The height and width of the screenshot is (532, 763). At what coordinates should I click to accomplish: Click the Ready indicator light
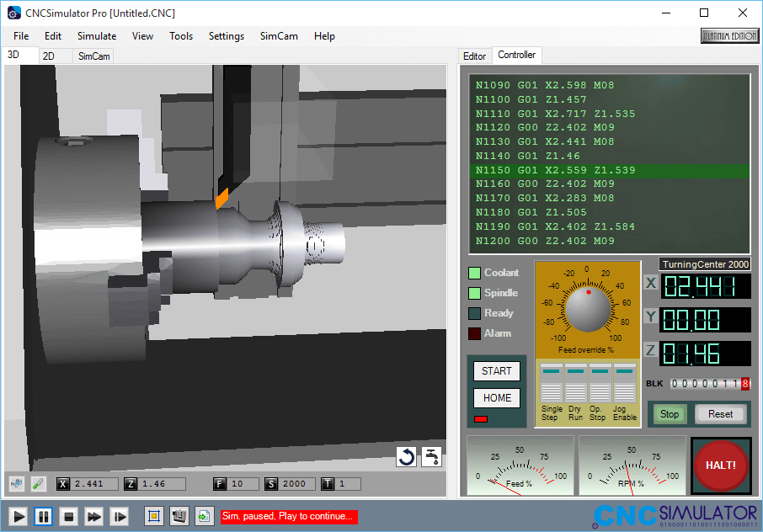tap(474, 314)
